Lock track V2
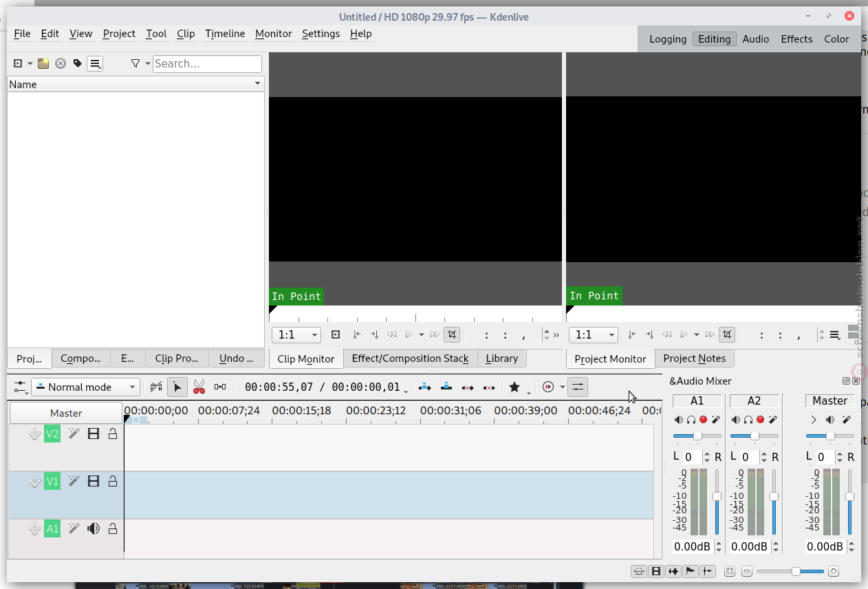Viewport: 868px width, 589px height. pos(112,433)
